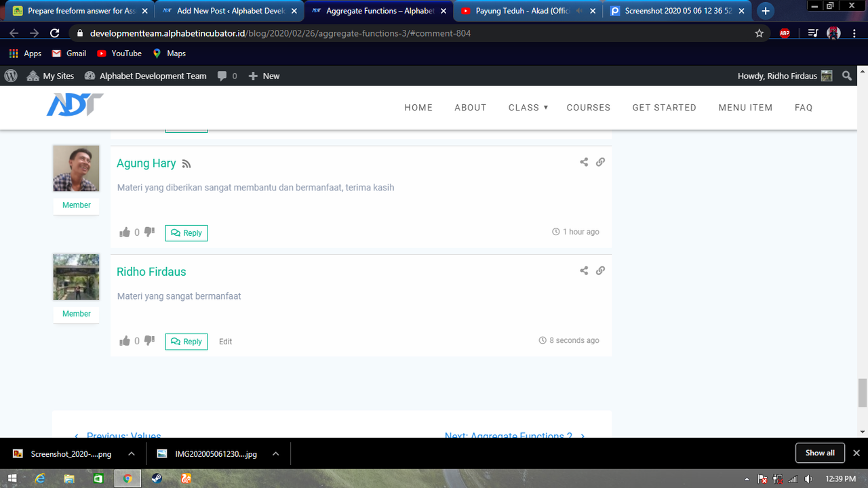Open the YouTube bookmark
The height and width of the screenshot is (488, 868).
119,54
